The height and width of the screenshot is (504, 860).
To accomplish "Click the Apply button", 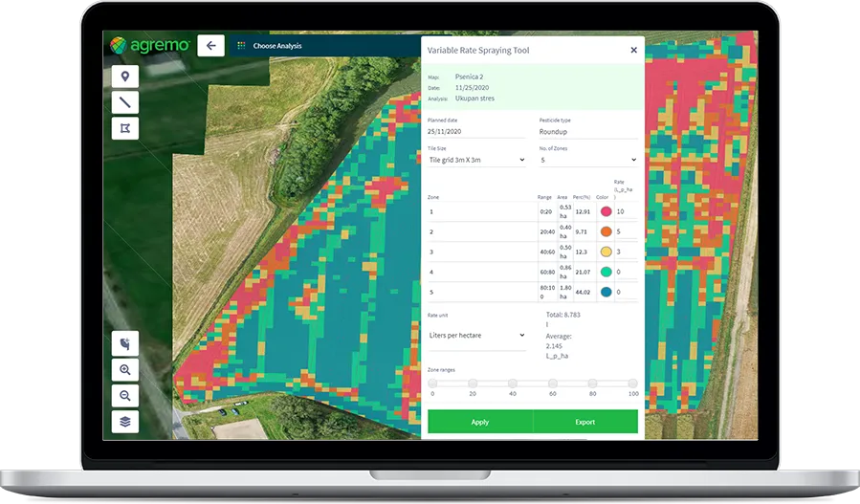I will coord(480,422).
